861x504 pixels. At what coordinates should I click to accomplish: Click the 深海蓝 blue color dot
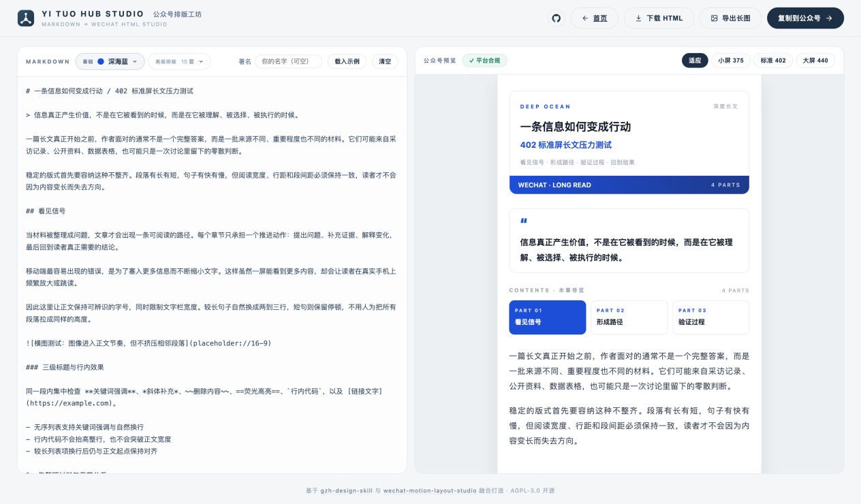click(x=101, y=61)
